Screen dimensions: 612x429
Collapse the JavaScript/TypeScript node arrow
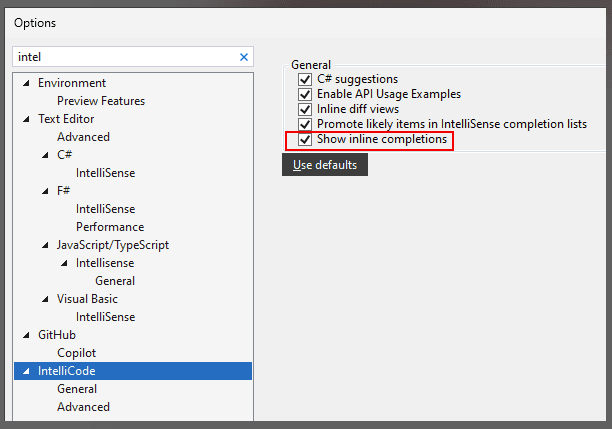[45, 245]
